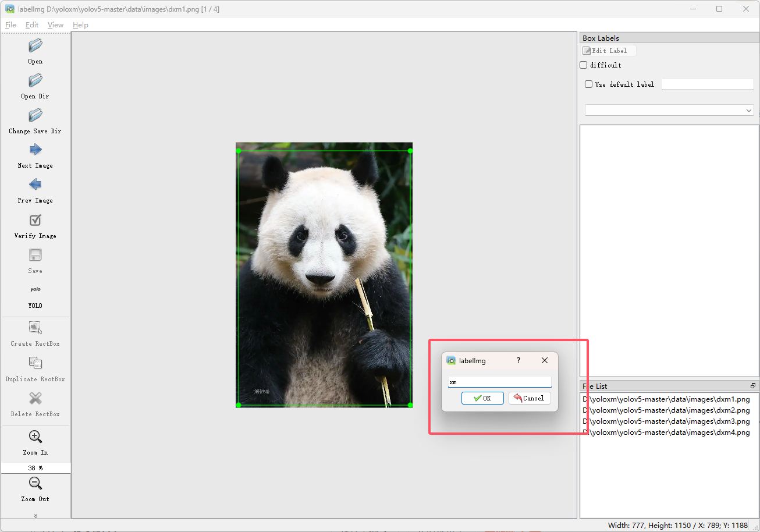The height and width of the screenshot is (532, 760).
Task: Click the bottom-left bounding box vertex
Action: pos(238,405)
